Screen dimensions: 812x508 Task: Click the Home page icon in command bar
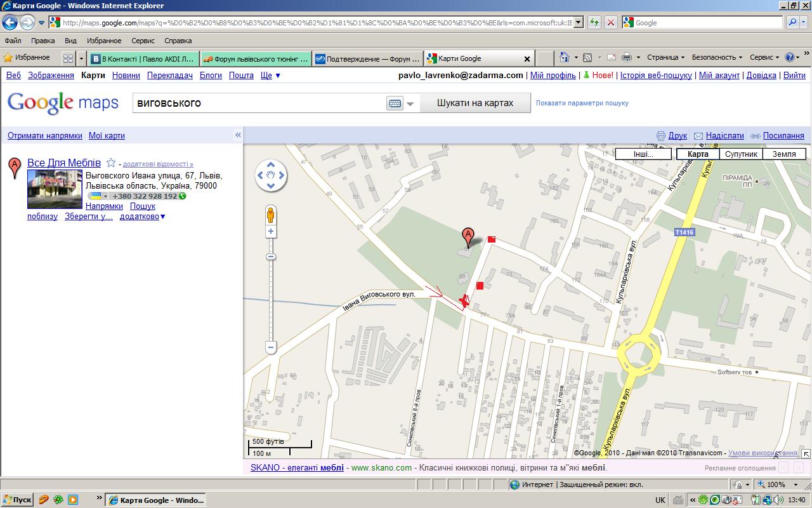click(565, 58)
